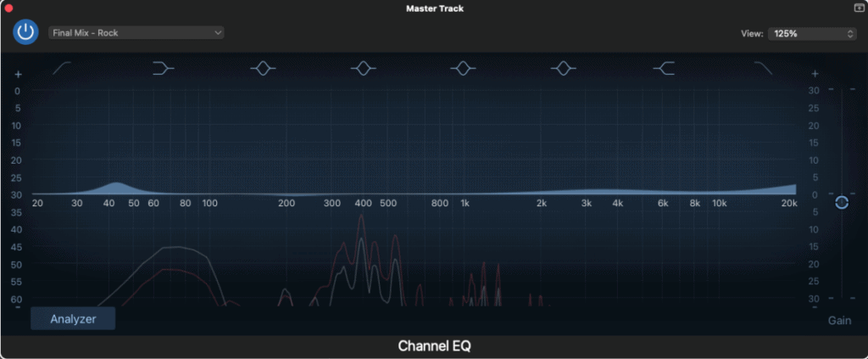The height and width of the screenshot is (359, 868).
Task: Toggle the third parametric bell band icon
Action: 464,68
